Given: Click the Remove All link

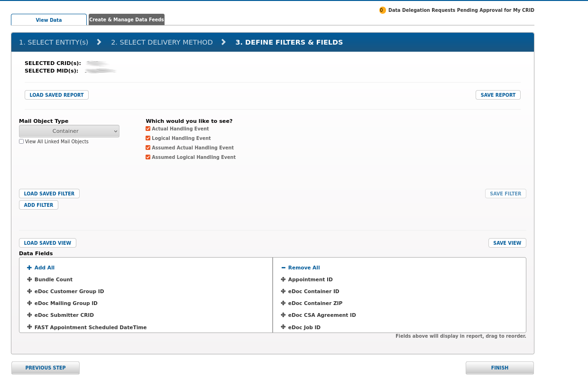Looking at the screenshot, I should click(304, 268).
